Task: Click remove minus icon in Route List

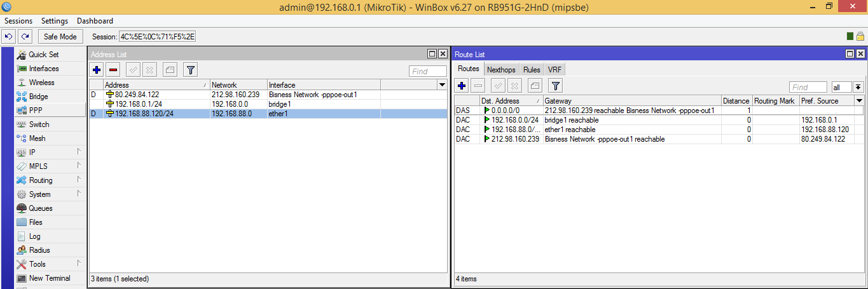Action: (x=479, y=86)
